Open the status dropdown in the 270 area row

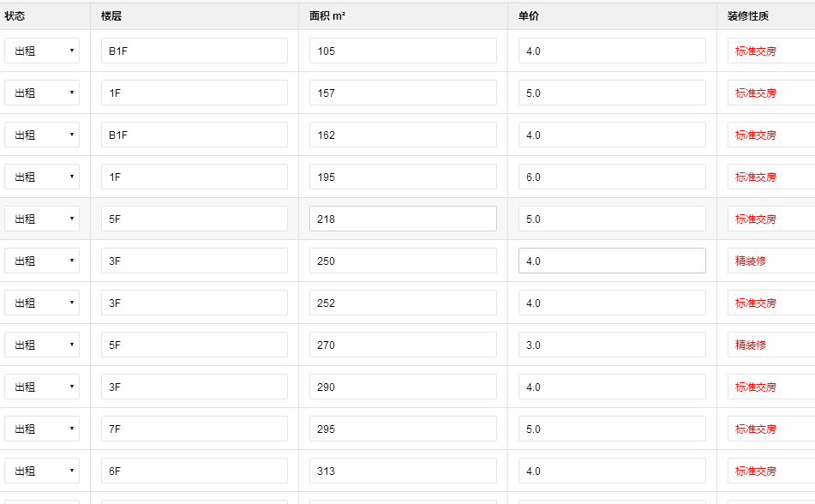point(42,345)
